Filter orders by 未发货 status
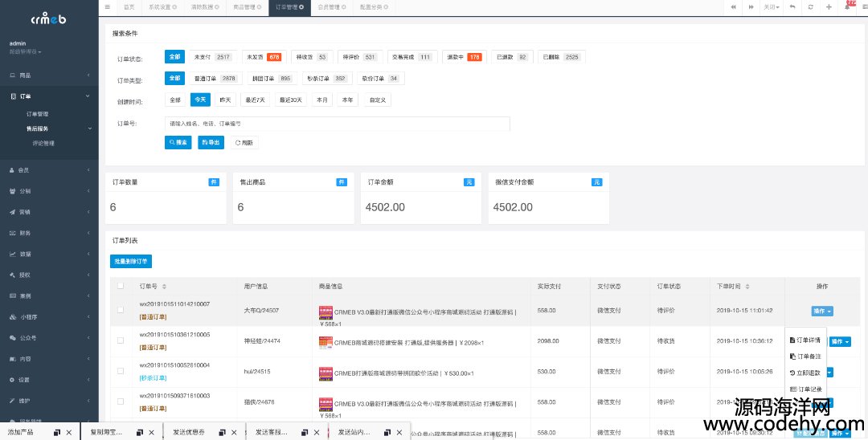Viewport: 868px width, 440px height. 263,57
